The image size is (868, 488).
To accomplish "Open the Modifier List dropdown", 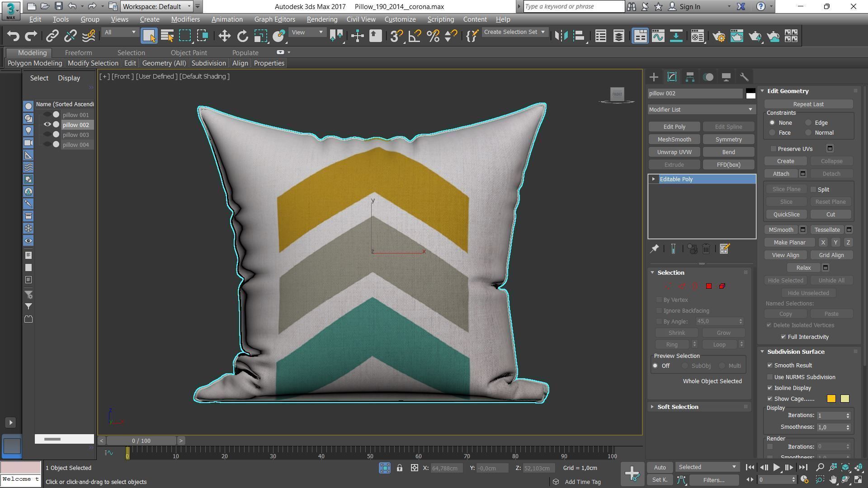I will (701, 109).
